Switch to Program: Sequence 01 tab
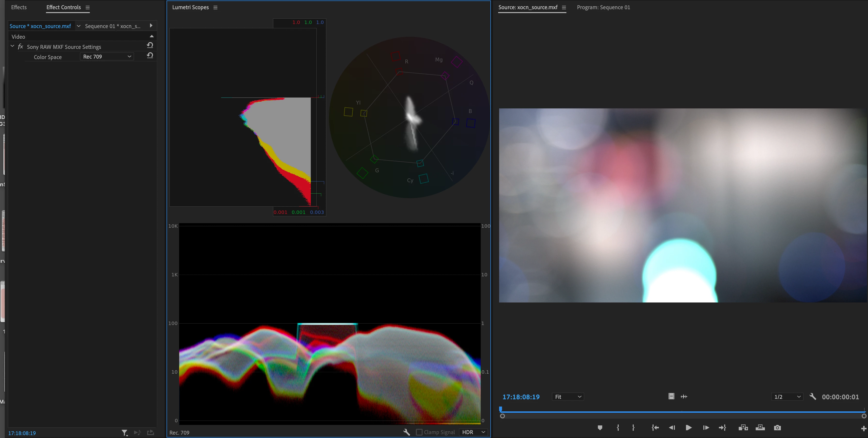Screen dimensions: 868x438 [x=603, y=7]
